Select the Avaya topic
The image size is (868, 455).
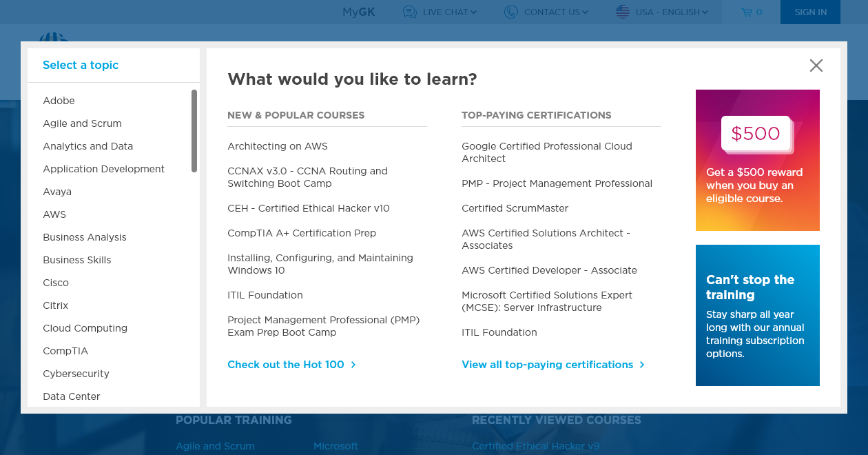[x=57, y=192]
